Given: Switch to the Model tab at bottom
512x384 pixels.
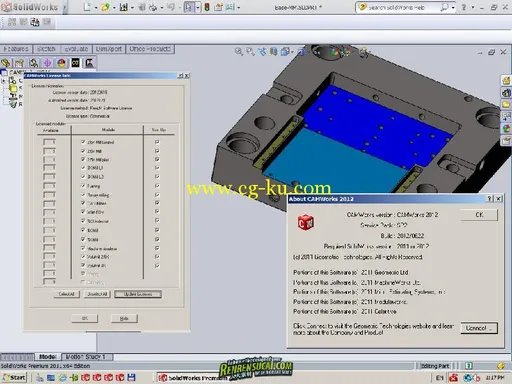Looking at the screenshot, I should click(x=48, y=357).
